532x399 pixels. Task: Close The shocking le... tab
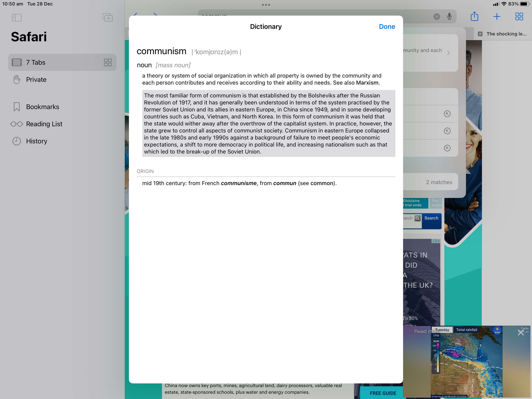tap(480, 34)
